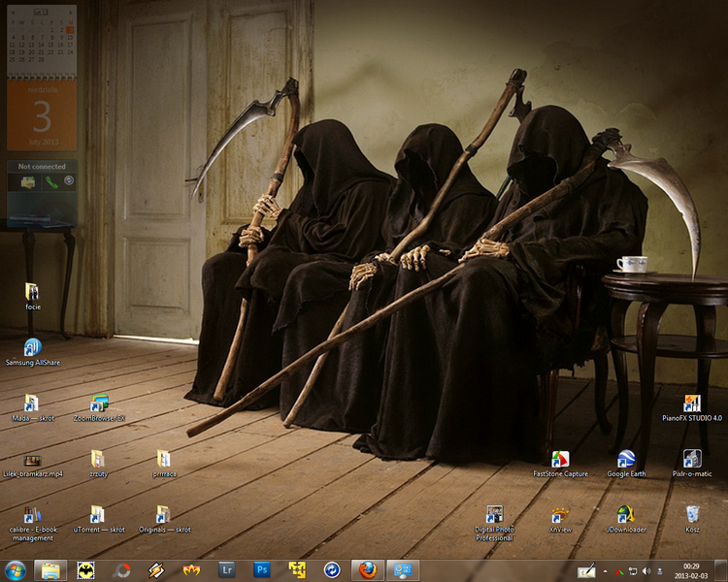Launch PianoFX STUDIO 4.0 desktop icon
The image size is (728, 582).
click(692, 408)
